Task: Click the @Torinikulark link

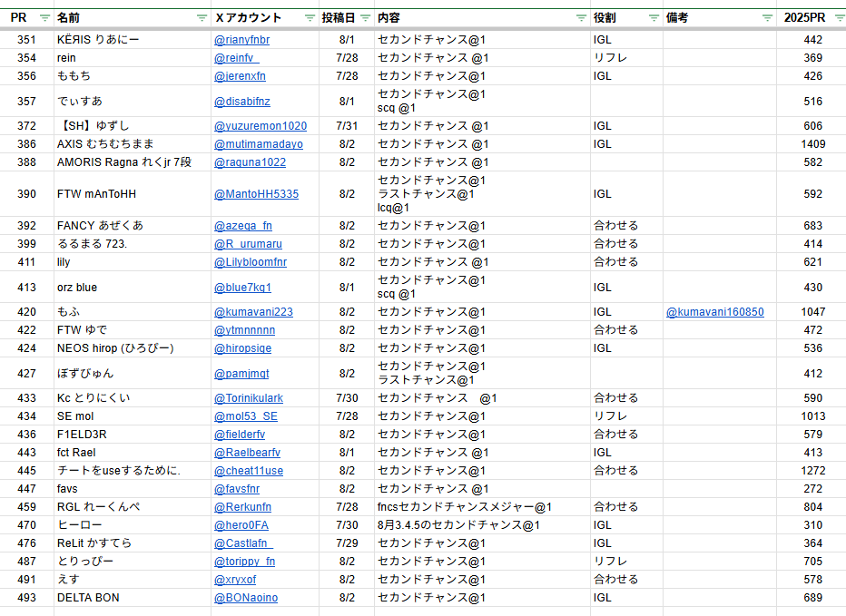Action: (x=248, y=398)
